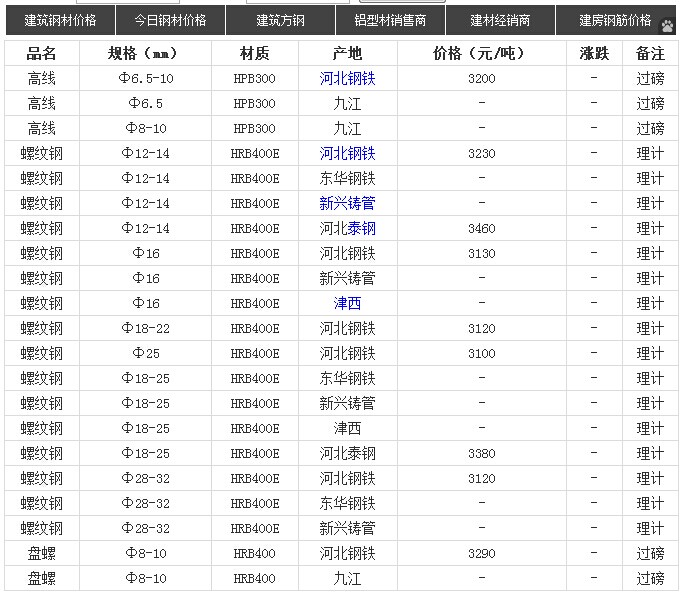Select the 规格 (mm) column header
This screenshot has height=595, width=685.
click(143, 53)
